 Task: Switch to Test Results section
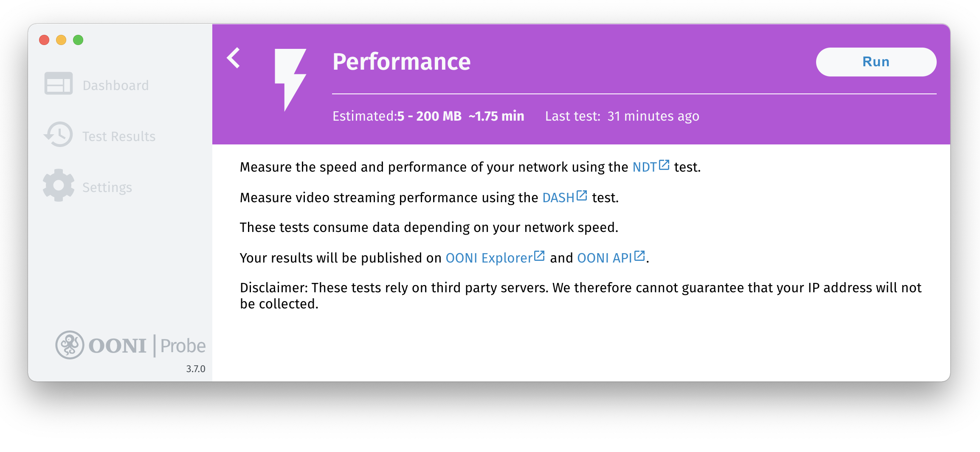coord(119,136)
